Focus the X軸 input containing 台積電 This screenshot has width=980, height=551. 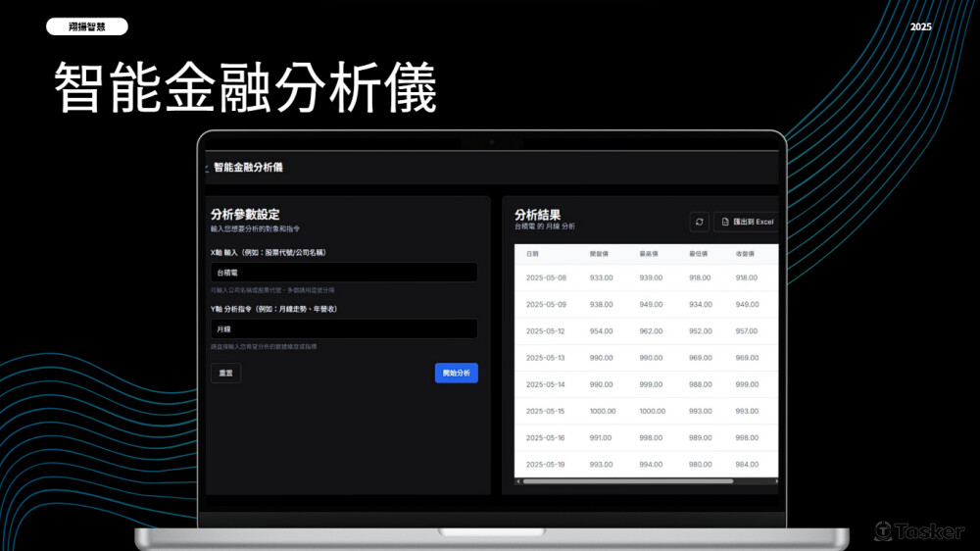click(344, 273)
